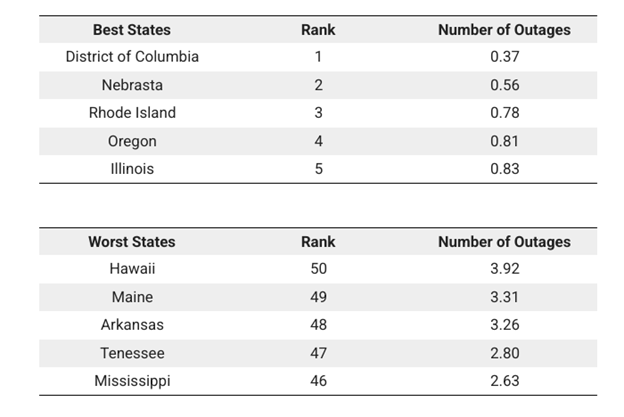Click the 0.37 outages value
Screen dimensions: 624x417
click(505, 57)
